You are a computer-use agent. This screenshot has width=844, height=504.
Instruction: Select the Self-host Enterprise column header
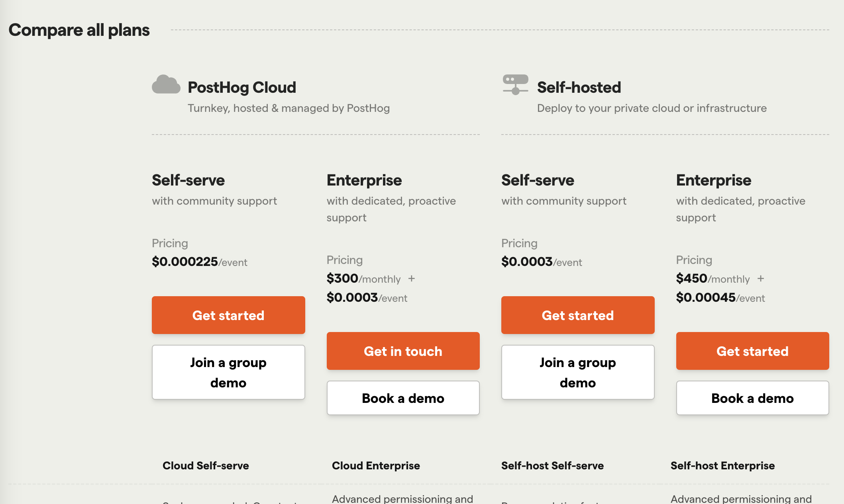click(722, 465)
